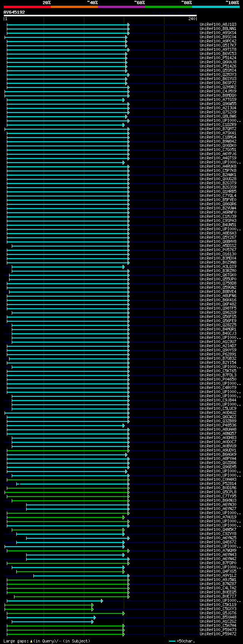Open hit UniRef100_Q6KAJ8
Screen dimensions: 243x644
pos(218,62)
